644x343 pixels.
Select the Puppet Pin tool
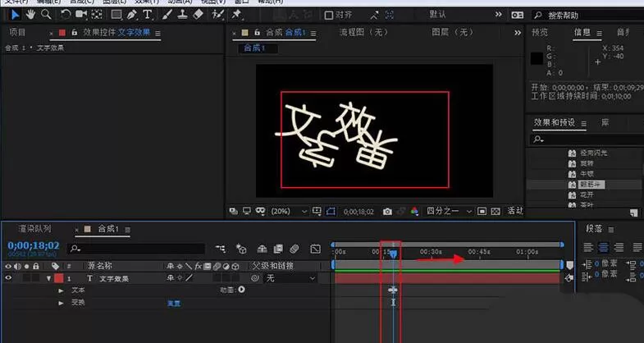coord(236,15)
